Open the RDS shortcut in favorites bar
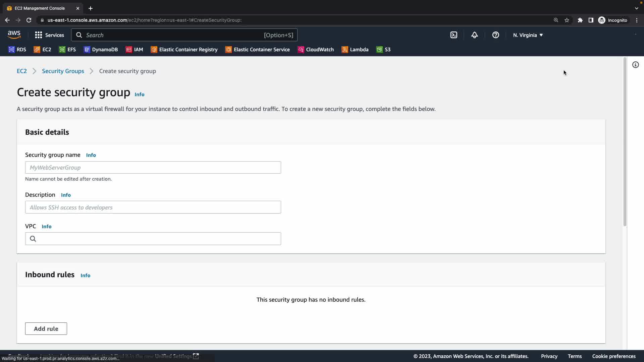 pyautogui.click(x=17, y=50)
